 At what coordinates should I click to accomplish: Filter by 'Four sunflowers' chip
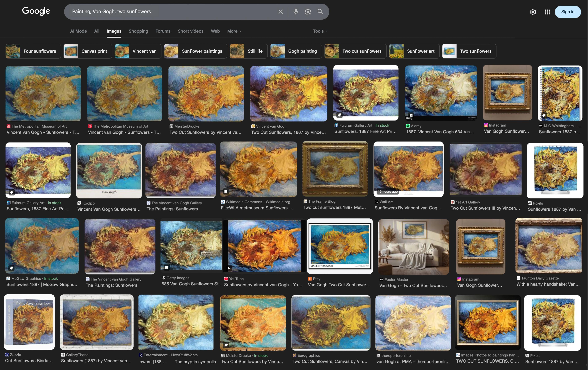click(x=33, y=51)
